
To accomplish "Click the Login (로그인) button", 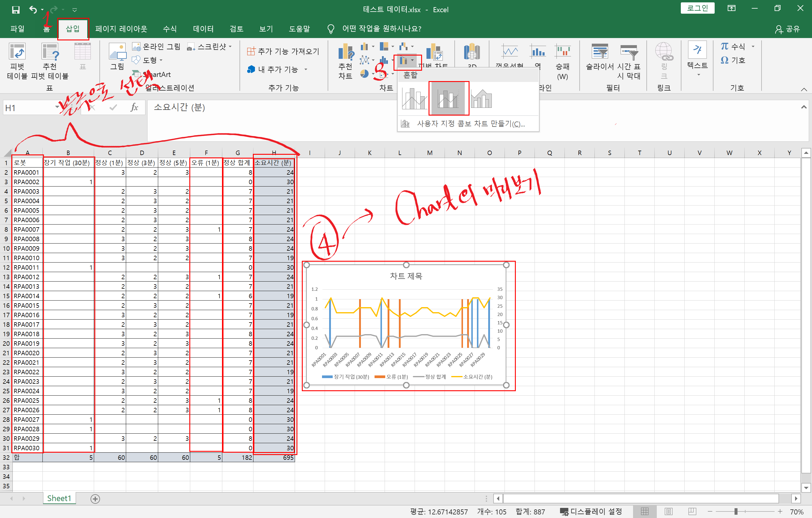I will click(x=697, y=8).
